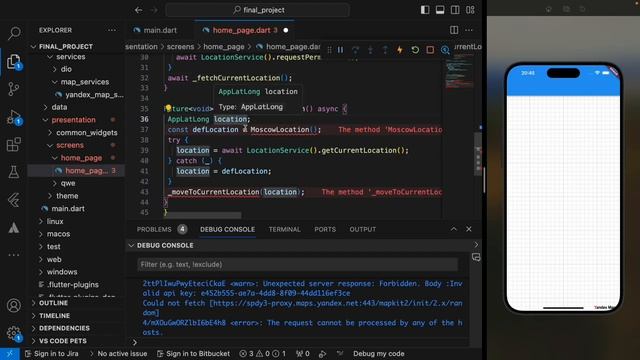Focus the debug console filter field
Screen dimensions: 640x360
298,264
